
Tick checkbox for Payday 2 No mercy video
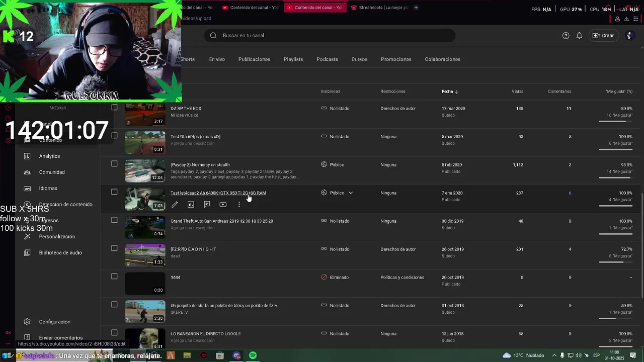click(114, 164)
